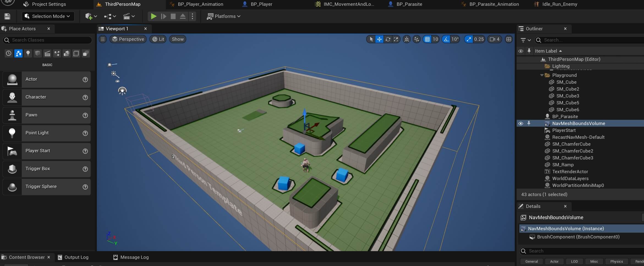
Task: Click the Save current level icon
Action: pyautogui.click(x=7, y=16)
